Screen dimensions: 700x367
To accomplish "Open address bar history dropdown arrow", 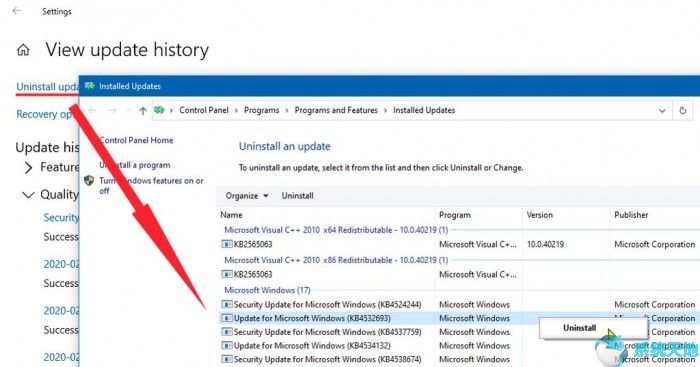I will [662, 111].
